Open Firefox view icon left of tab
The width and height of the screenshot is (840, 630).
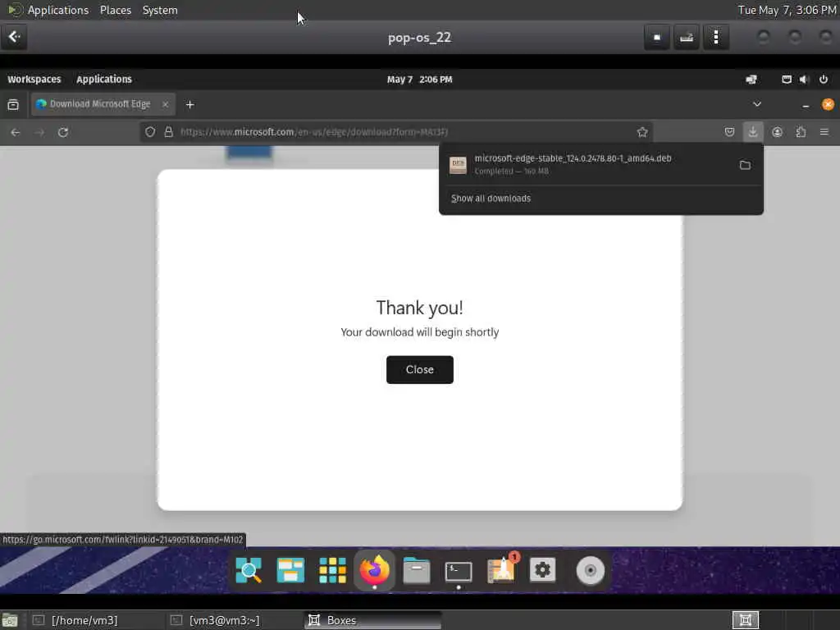click(x=13, y=104)
